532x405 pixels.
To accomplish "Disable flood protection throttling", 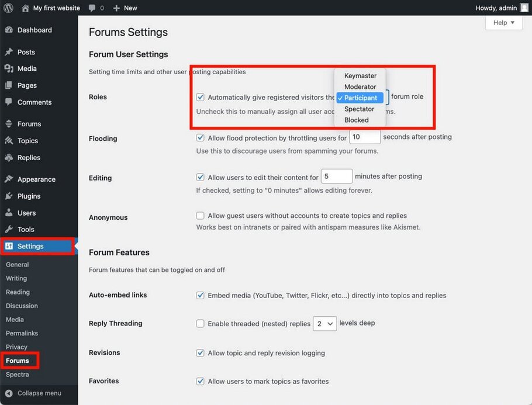I will point(200,137).
